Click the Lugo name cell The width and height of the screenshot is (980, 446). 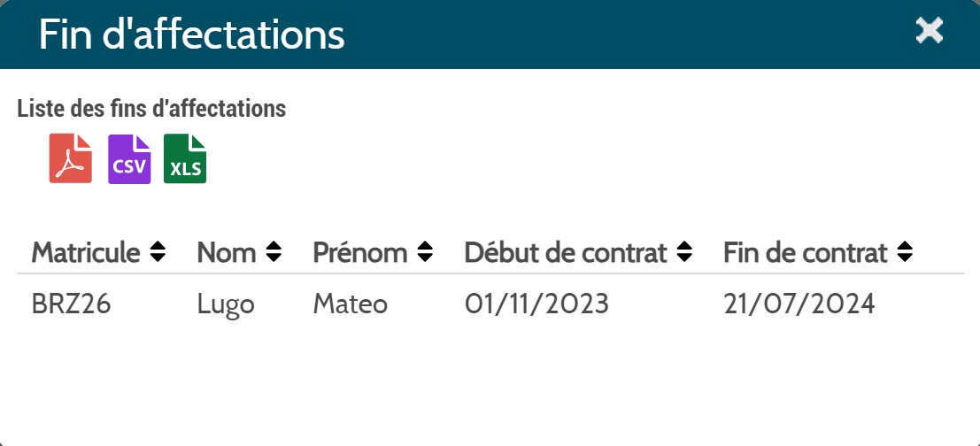226,304
